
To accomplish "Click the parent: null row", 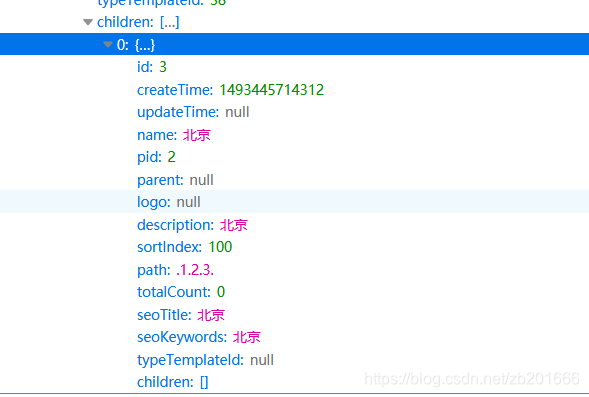I will click(x=294, y=180).
